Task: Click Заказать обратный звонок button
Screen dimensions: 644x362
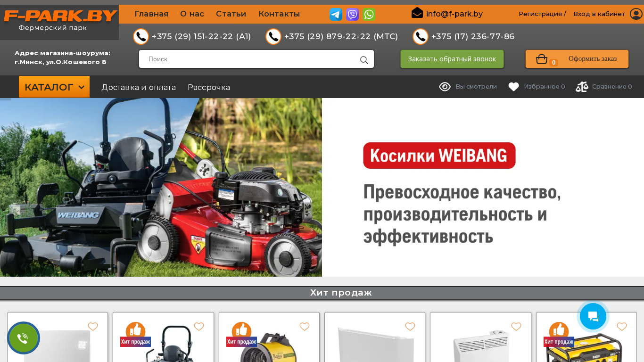Action: click(452, 59)
